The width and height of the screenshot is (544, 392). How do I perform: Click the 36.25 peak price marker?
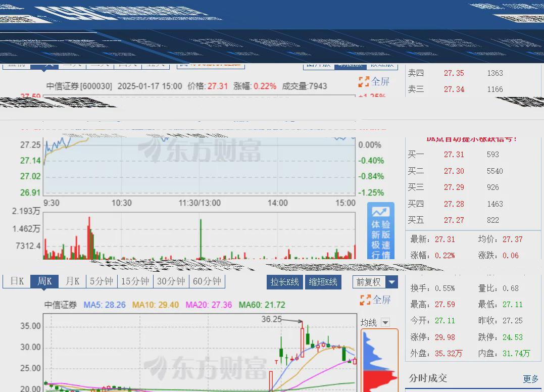tap(271, 319)
